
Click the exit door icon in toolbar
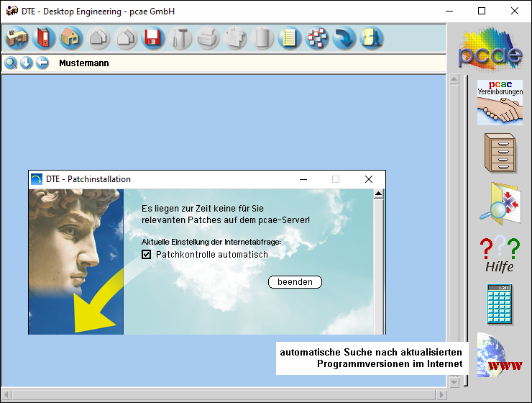point(372,37)
